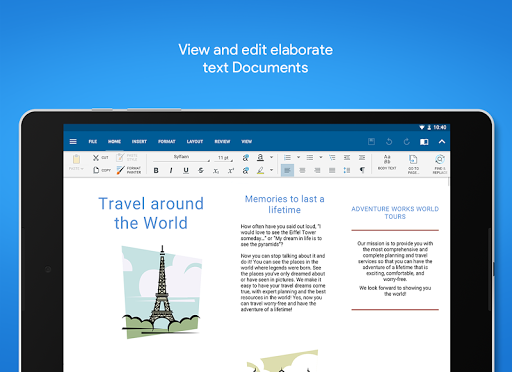Open the 11 pt font size dropdown

[225, 157]
